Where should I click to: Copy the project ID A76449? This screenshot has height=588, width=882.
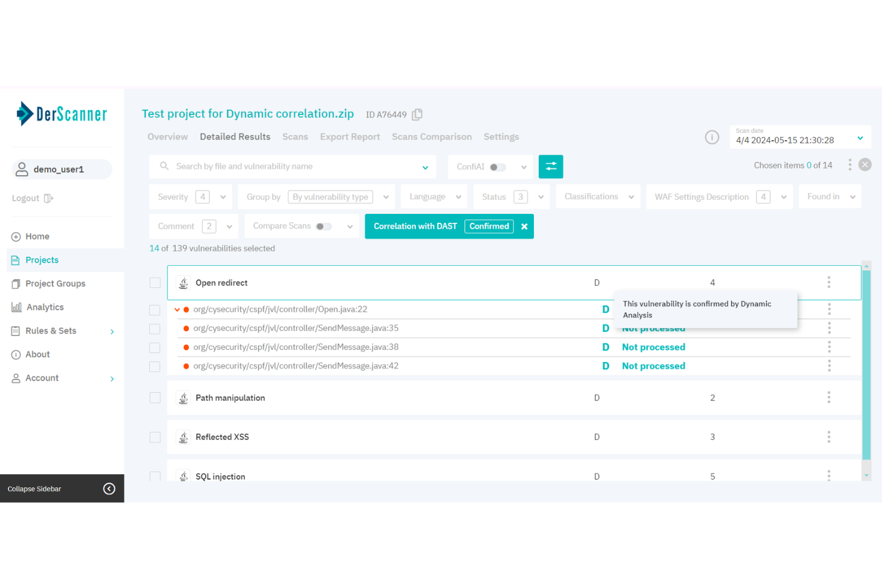click(417, 114)
